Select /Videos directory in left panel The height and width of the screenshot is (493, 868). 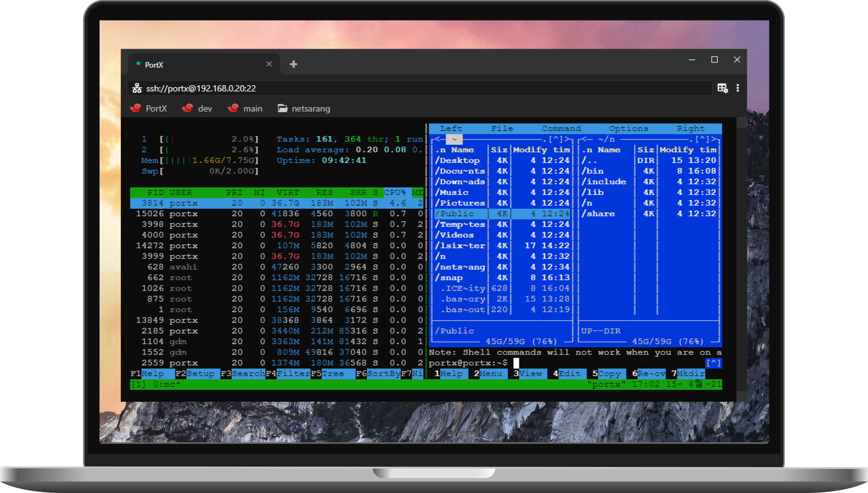(x=502, y=235)
